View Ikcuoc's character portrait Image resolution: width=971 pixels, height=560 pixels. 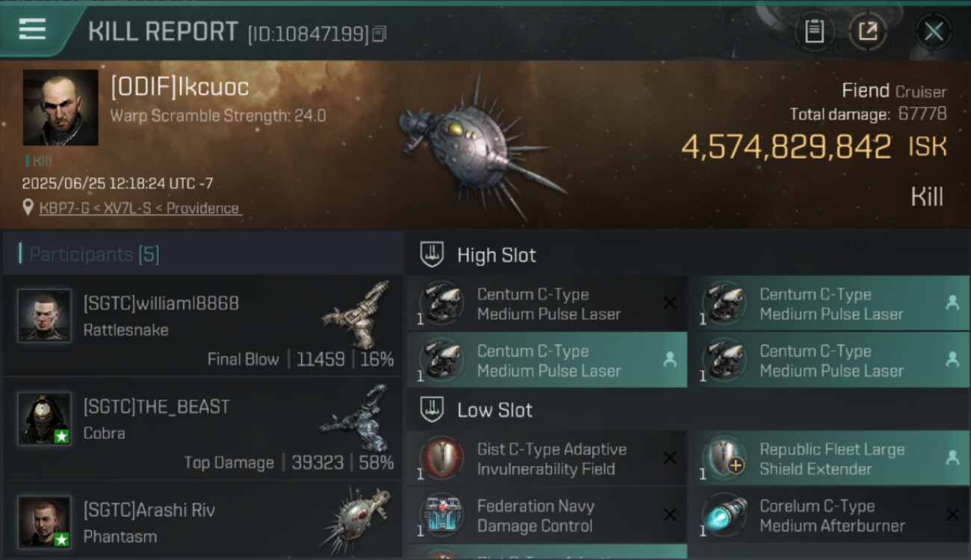point(61,108)
